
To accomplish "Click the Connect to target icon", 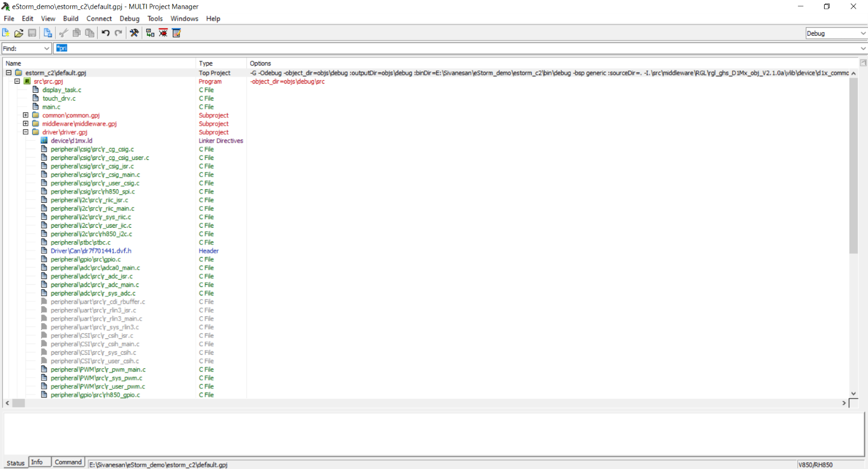I will click(x=150, y=33).
